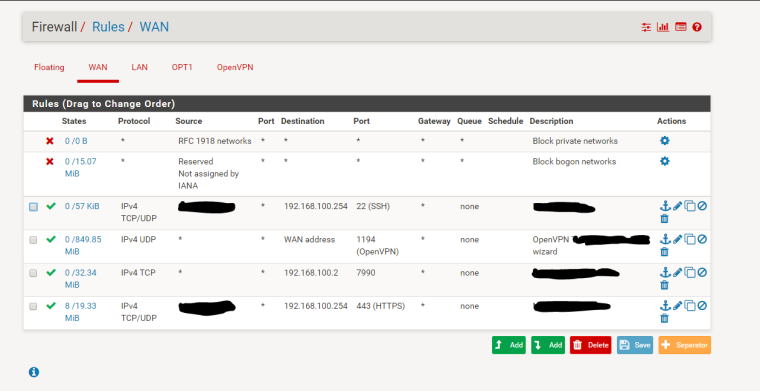This screenshot has width=760, height=391.
Task: Delete the 1194 (OpenVPN) rule via its trash icon
Action: [665, 252]
